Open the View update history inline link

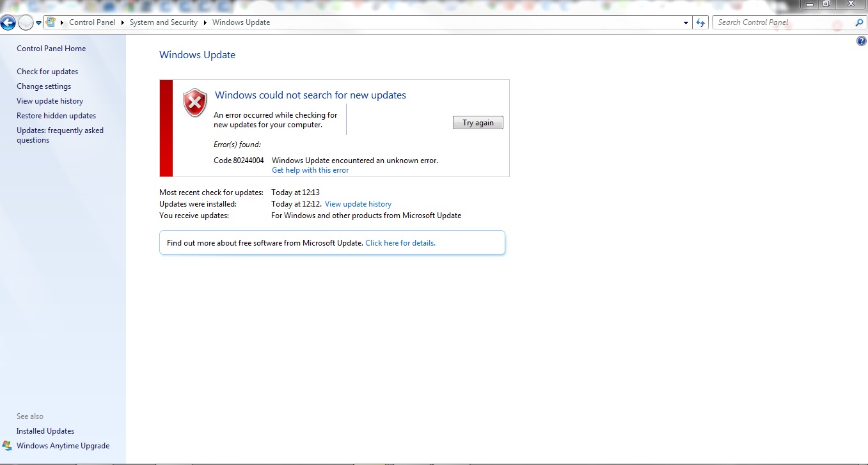pos(358,204)
